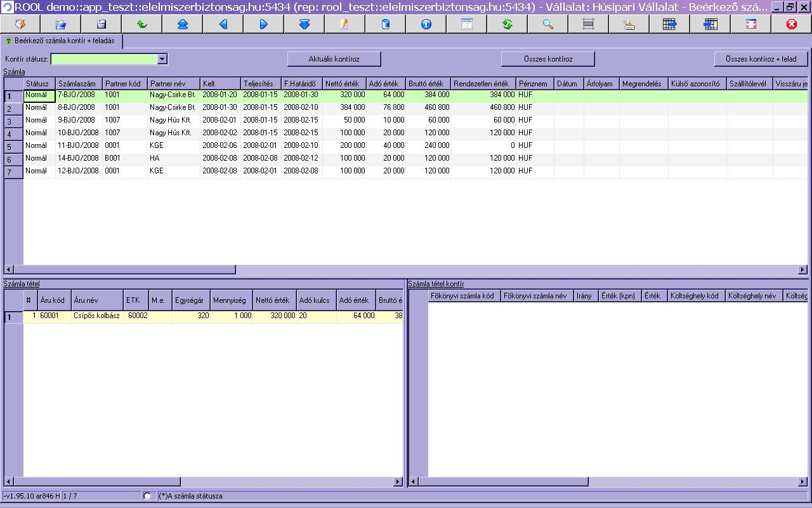Jump to first record with up arrow icon
812x508 pixels.
pyautogui.click(x=183, y=24)
